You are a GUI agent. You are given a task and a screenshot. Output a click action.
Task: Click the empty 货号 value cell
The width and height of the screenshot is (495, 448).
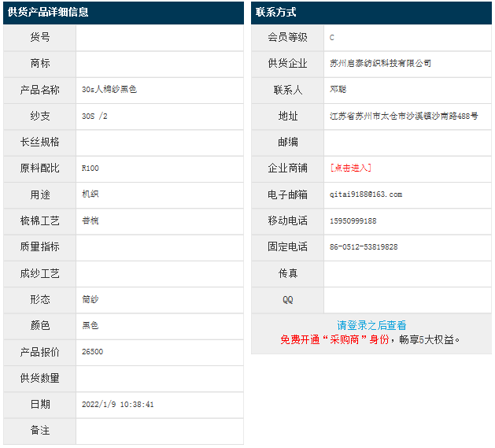(x=160, y=37)
